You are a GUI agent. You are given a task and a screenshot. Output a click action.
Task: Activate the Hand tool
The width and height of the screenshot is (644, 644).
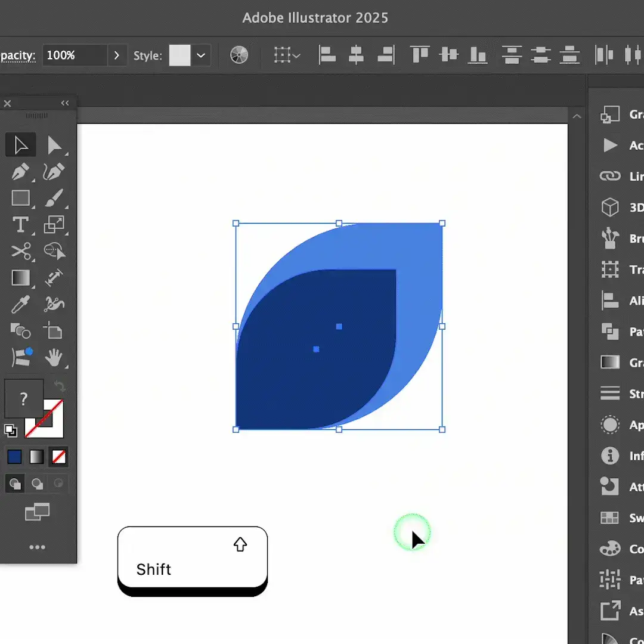(54, 357)
